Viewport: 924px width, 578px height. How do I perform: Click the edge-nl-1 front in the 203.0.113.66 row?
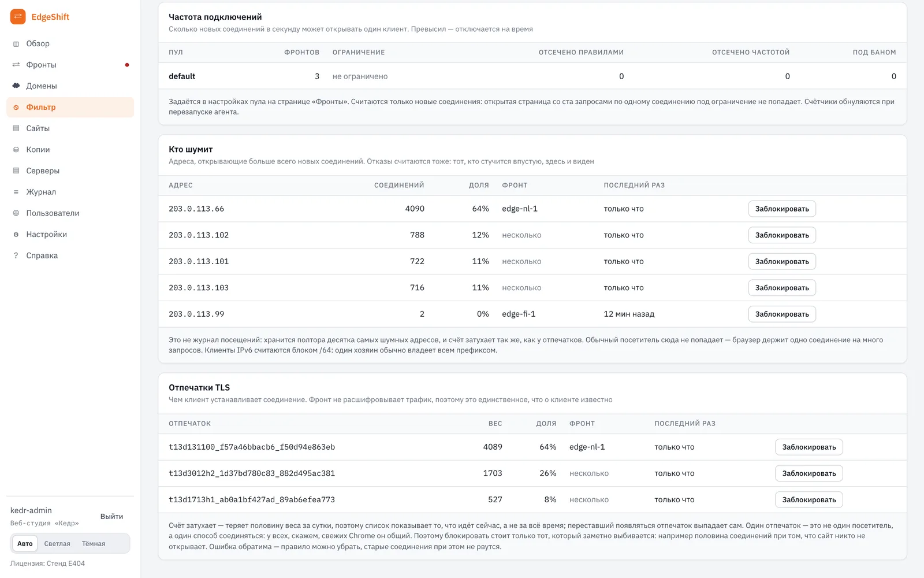[520, 209]
